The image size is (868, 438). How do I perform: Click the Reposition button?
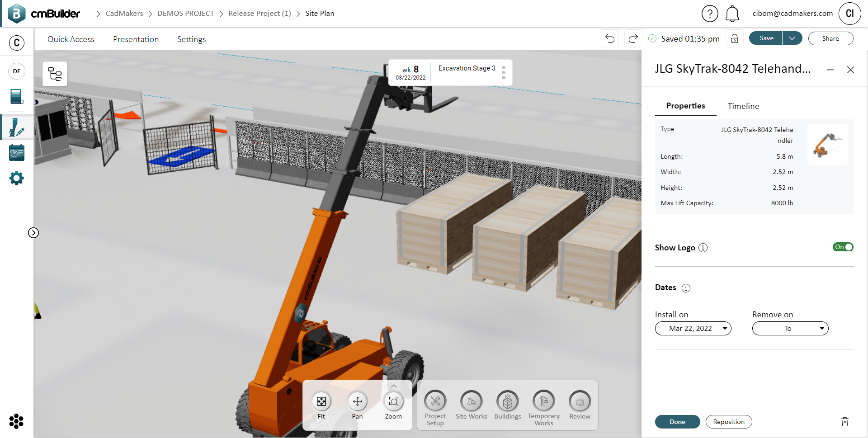click(729, 422)
